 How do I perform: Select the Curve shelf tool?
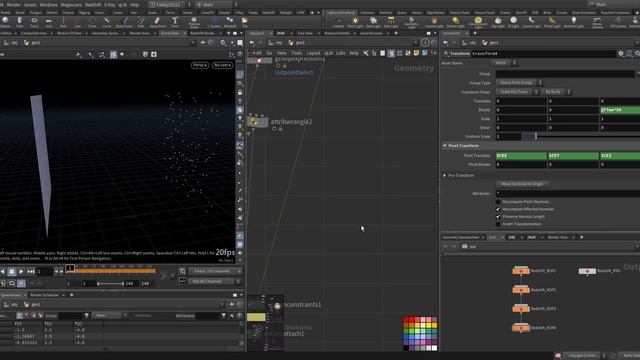tap(107, 22)
